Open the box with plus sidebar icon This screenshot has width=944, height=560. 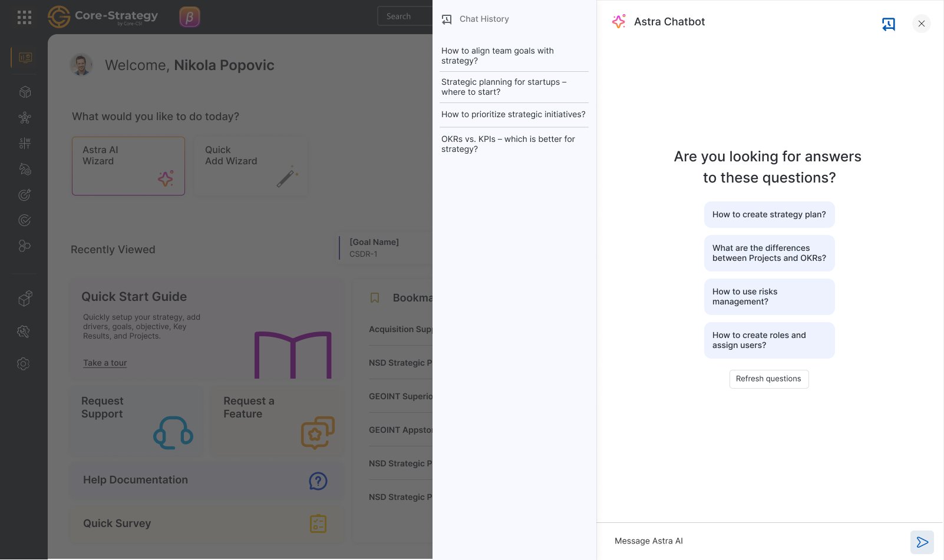pyautogui.click(x=25, y=299)
